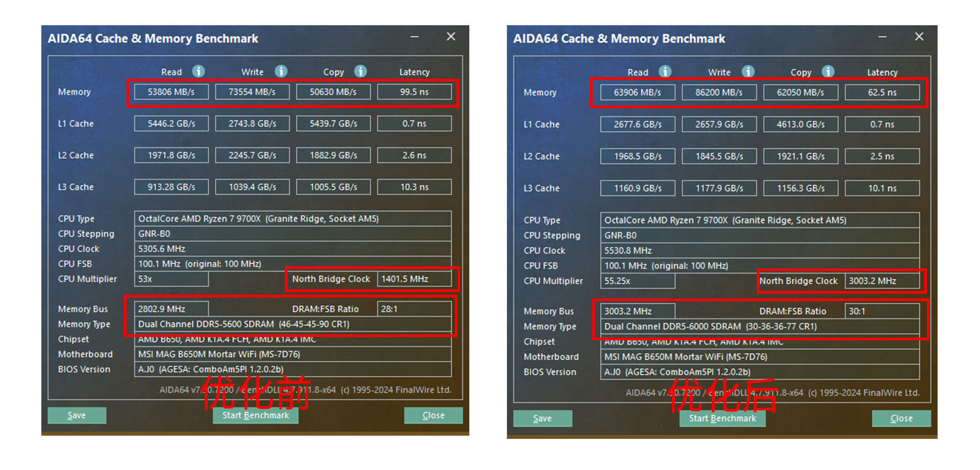
Task: Click the 30:1 DRAM:FSB Ratio value
Action: (x=881, y=311)
